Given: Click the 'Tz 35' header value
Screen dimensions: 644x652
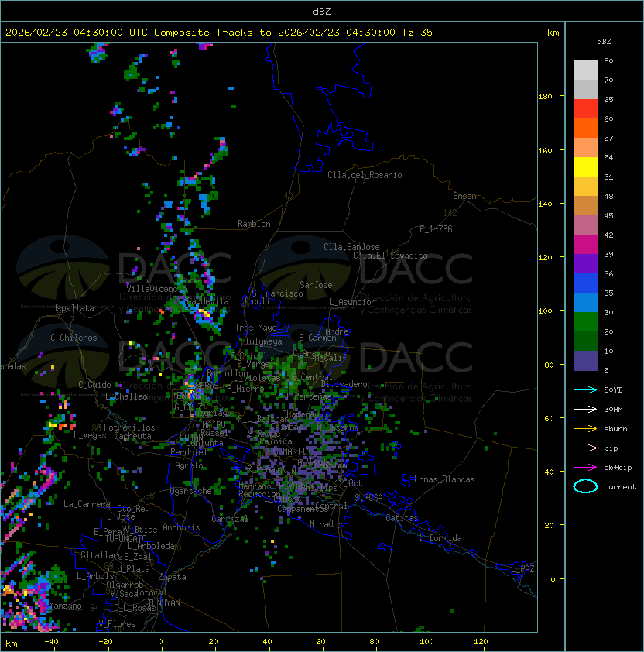Looking at the screenshot, I should tap(416, 33).
